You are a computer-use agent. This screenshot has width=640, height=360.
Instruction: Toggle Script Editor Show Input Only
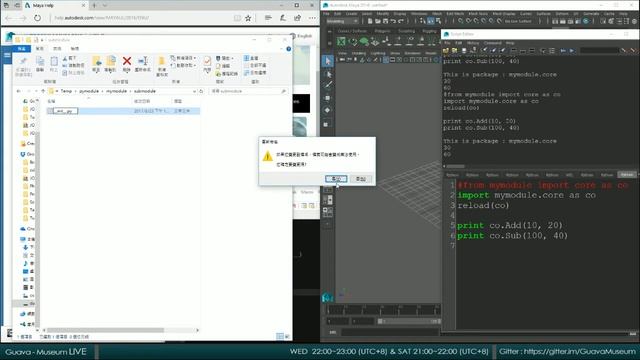523,50
